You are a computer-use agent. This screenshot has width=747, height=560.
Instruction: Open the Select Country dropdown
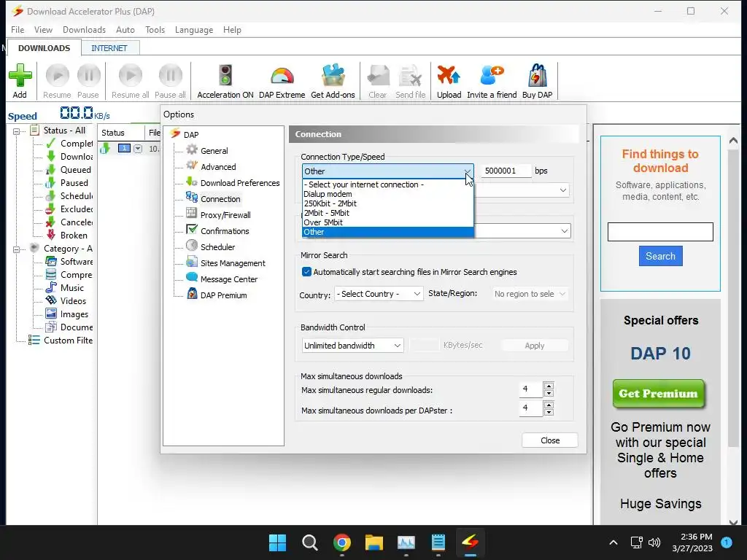point(379,294)
